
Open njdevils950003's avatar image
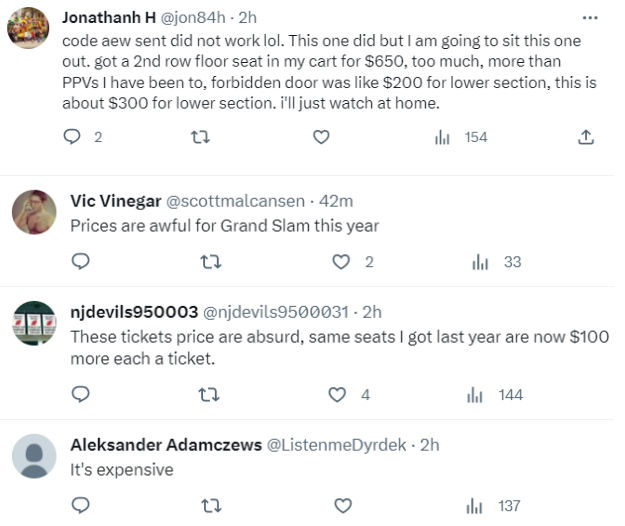[34, 323]
